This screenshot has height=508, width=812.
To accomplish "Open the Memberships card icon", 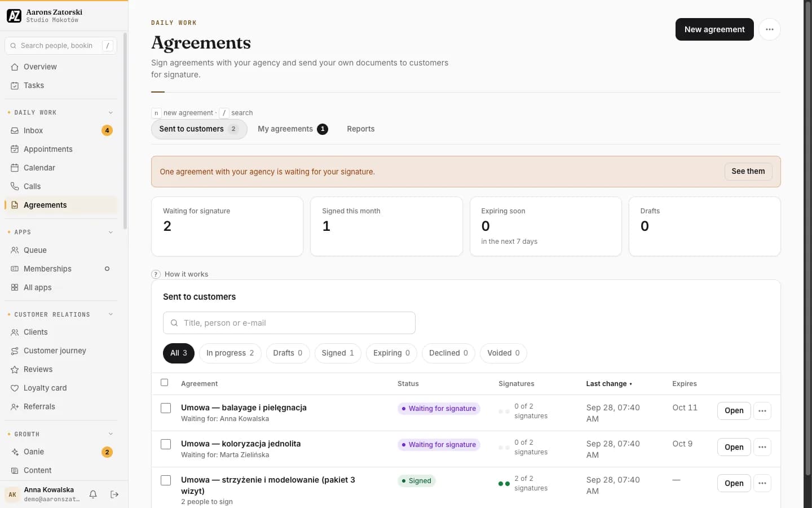I will [15, 269].
